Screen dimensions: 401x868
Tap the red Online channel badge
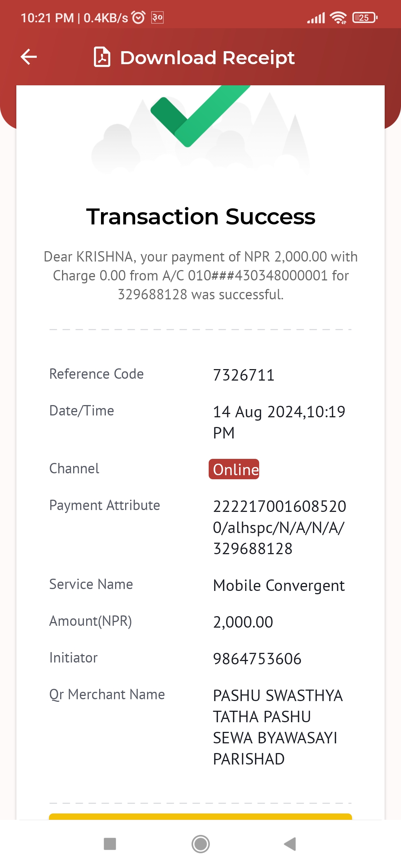click(x=234, y=469)
